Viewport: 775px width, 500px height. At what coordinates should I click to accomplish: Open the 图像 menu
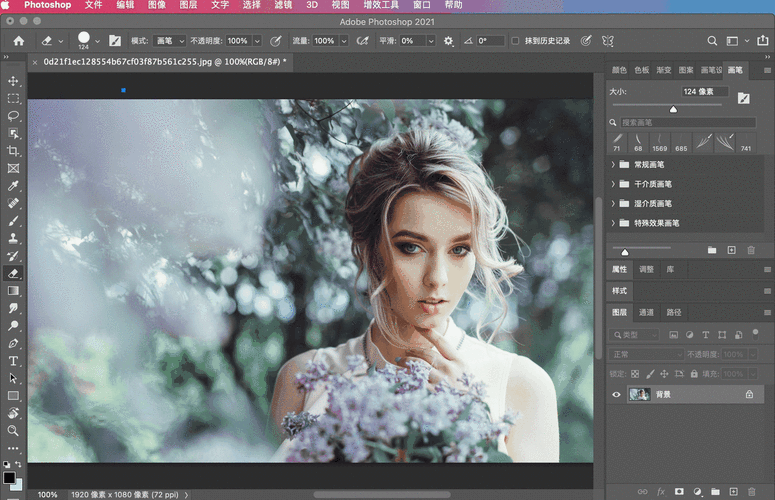click(x=157, y=5)
